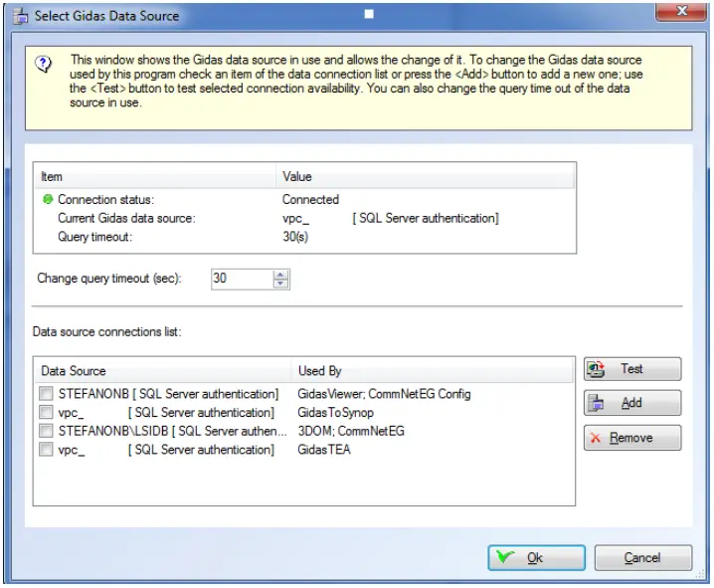
Task: Click the 'Query timeout:' row label
Action: point(94,237)
